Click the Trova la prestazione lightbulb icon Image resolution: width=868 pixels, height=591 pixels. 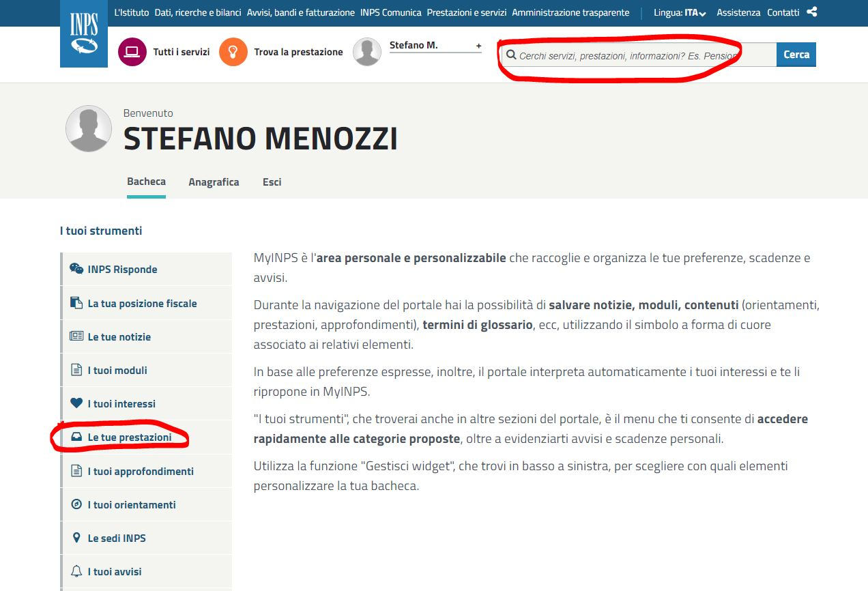pos(233,52)
